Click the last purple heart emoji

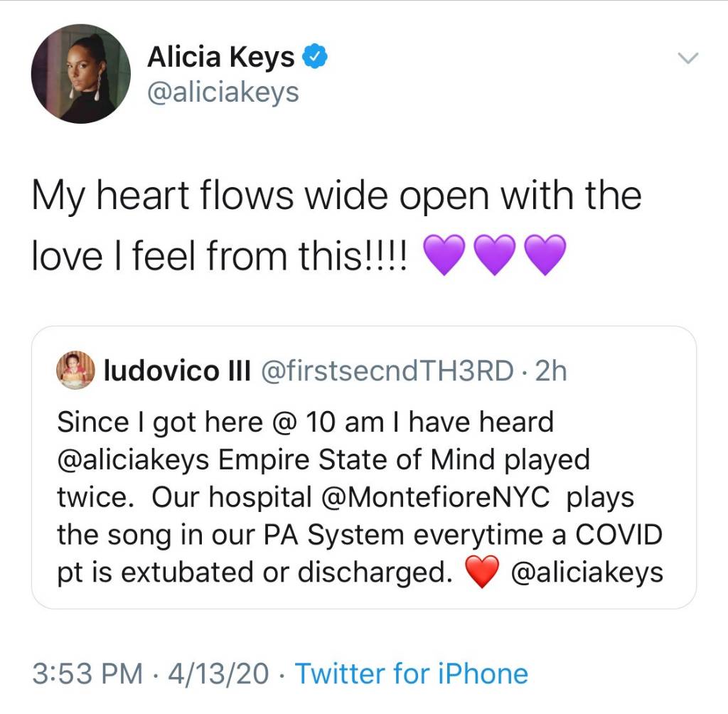point(544,255)
